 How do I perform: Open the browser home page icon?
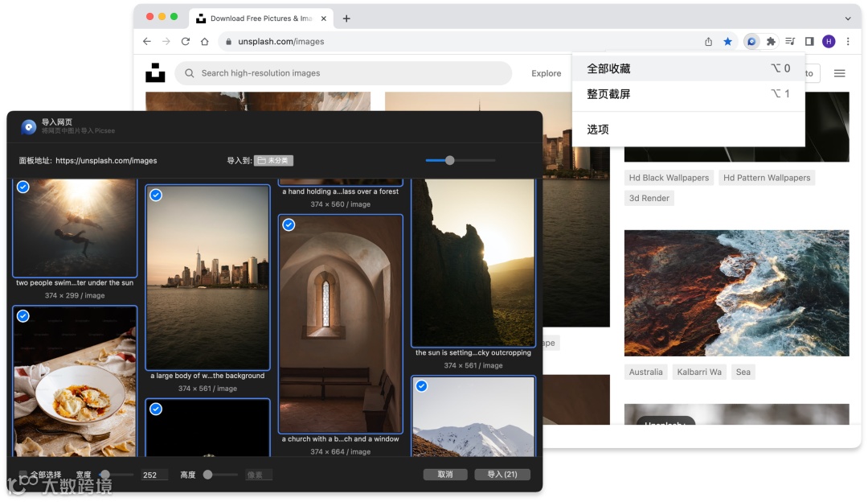click(205, 42)
